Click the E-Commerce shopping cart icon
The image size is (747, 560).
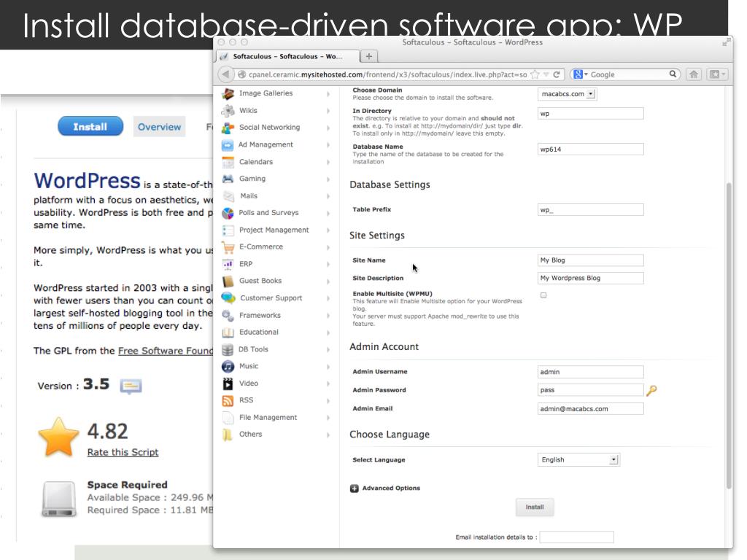[228, 247]
